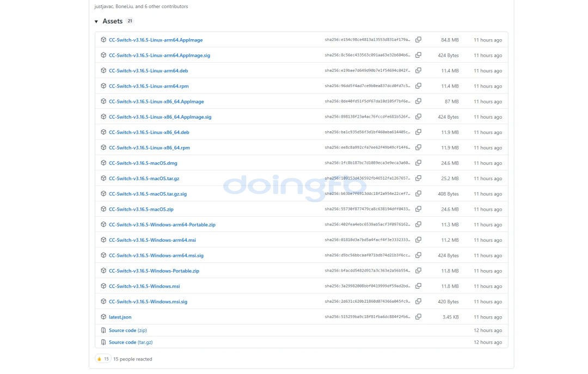Download CC-Switch-v3.16.5-Linux-arm64.AppImage
The image size is (588, 374).
tap(156, 40)
